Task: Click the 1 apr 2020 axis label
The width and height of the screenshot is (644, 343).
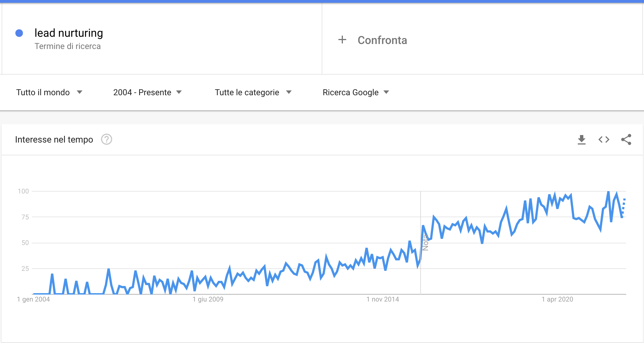Action: click(x=557, y=299)
